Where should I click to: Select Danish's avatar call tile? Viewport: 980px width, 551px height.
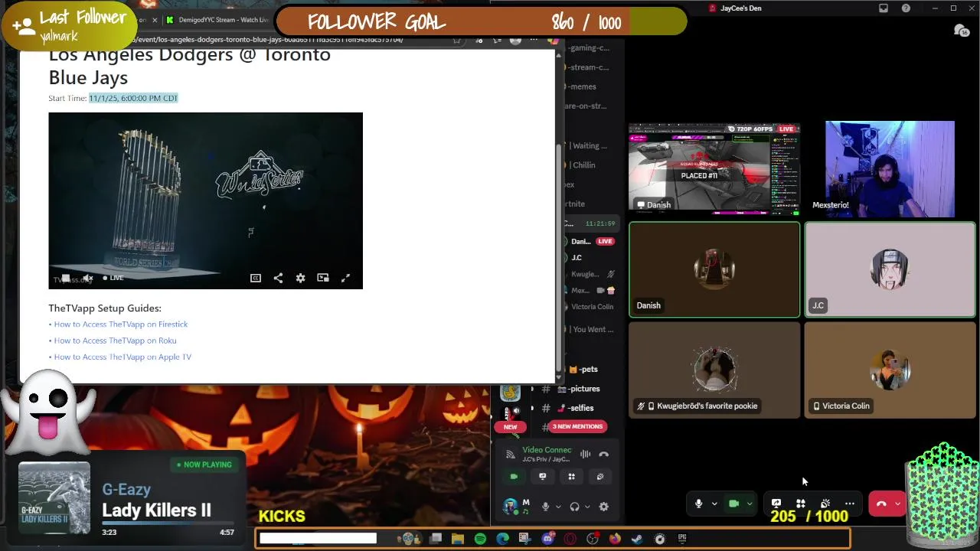(714, 269)
